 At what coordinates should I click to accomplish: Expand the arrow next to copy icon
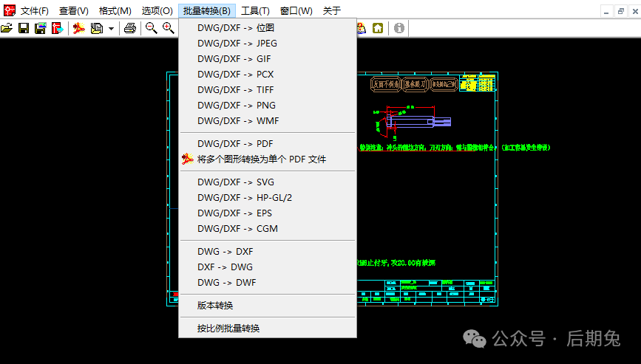coord(111,29)
